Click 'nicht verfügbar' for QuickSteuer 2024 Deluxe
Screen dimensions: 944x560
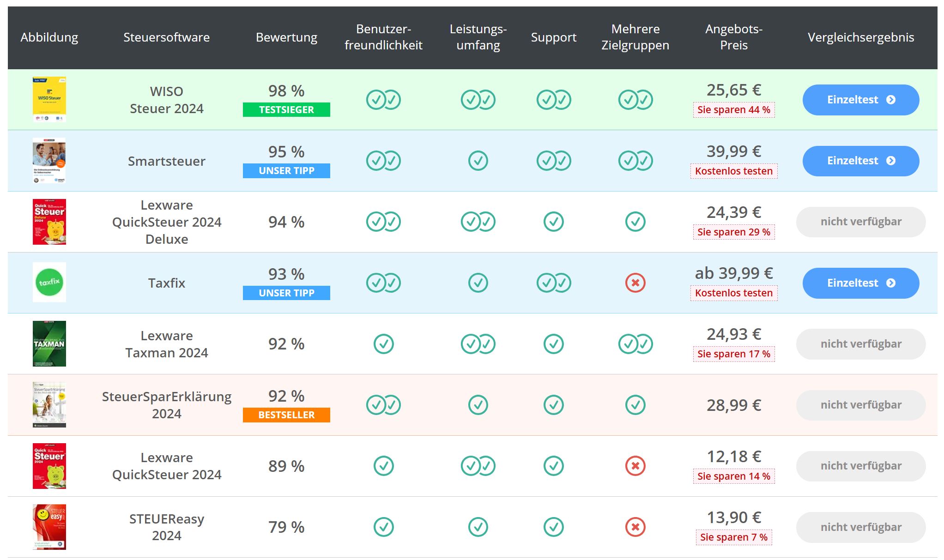click(861, 222)
